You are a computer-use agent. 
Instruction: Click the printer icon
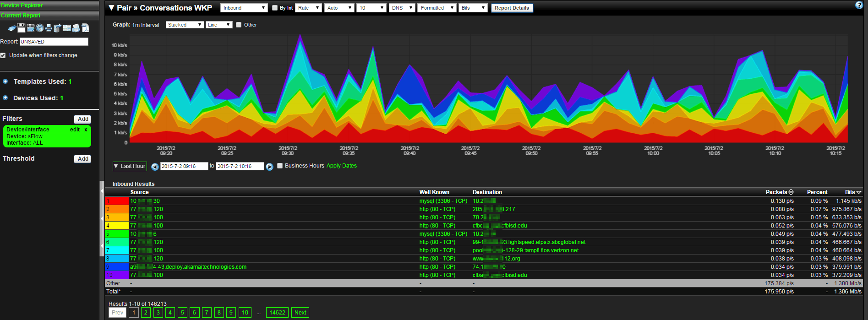[x=49, y=28]
